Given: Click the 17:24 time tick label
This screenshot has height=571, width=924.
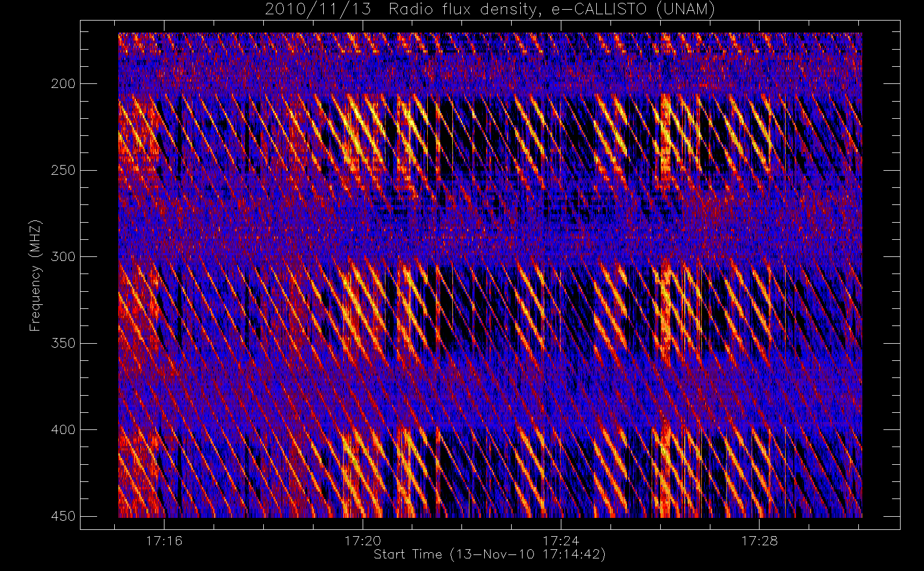Looking at the screenshot, I should (561, 541).
